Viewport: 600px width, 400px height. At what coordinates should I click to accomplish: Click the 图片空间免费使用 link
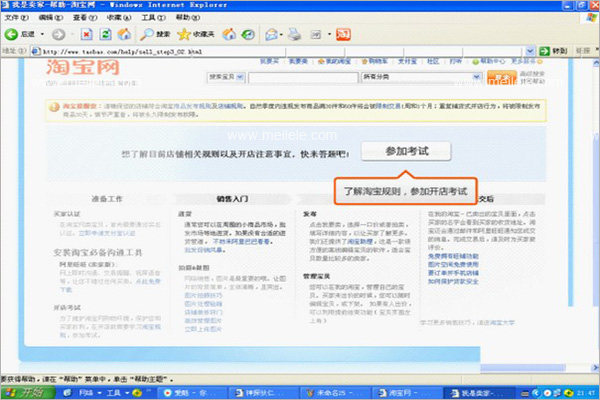(x=453, y=264)
